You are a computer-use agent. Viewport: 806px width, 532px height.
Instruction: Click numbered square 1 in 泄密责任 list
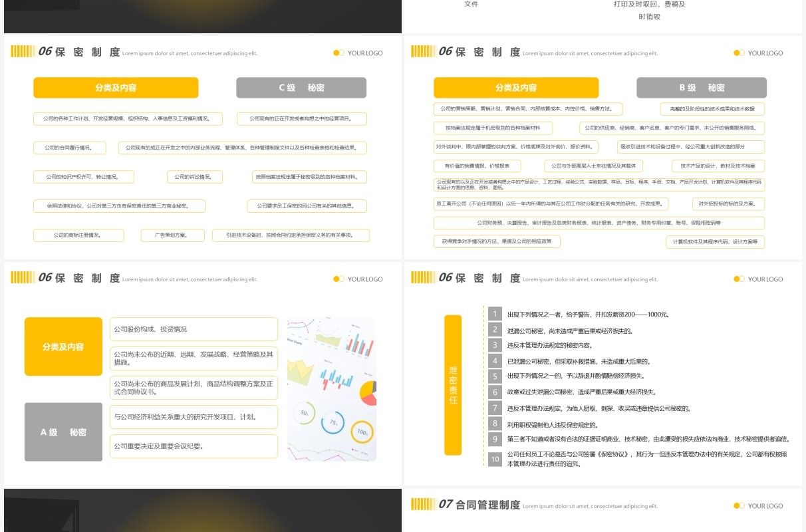pos(495,314)
